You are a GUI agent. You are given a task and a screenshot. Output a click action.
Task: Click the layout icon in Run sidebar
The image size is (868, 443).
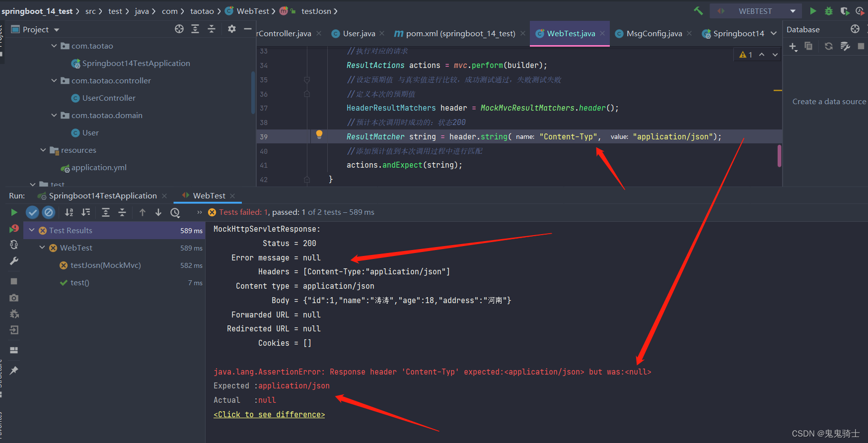point(14,350)
